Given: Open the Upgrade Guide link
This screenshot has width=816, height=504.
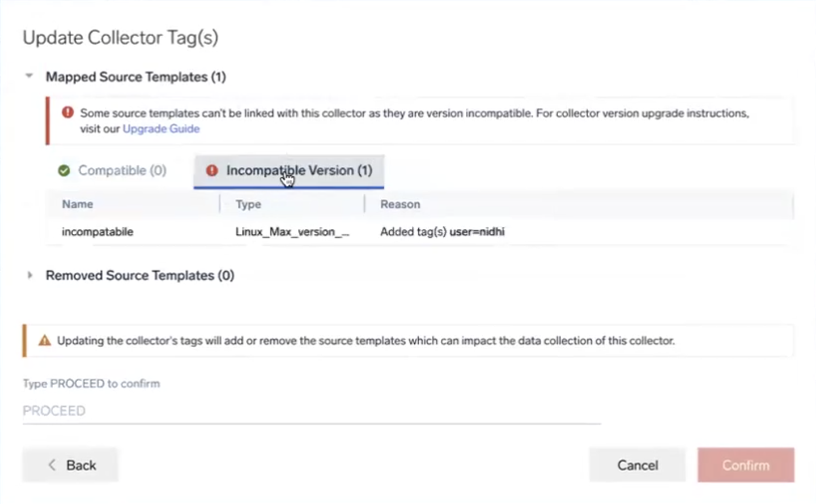Looking at the screenshot, I should pyautogui.click(x=161, y=129).
